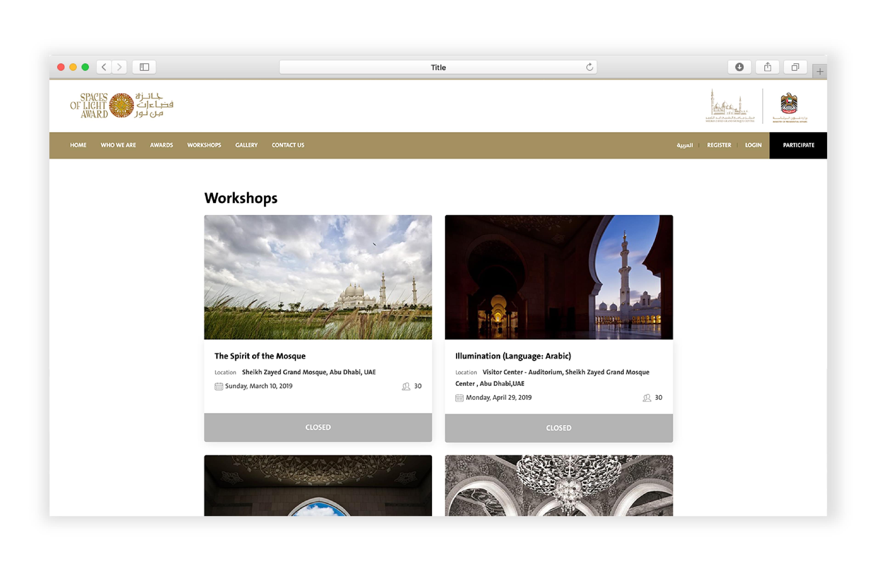Close the window with the red button
Image resolution: width=882 pixels, height=588 pixels.
(x=61, y=67)
